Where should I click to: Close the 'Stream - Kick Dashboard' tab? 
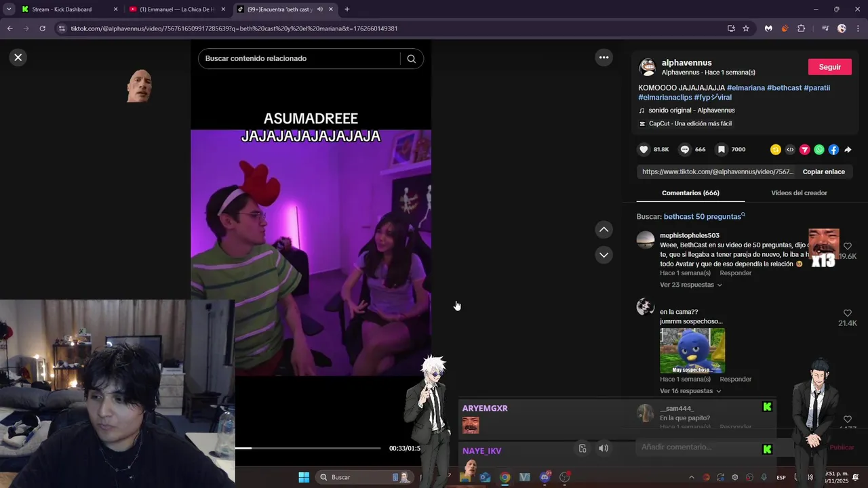[115, 9]
